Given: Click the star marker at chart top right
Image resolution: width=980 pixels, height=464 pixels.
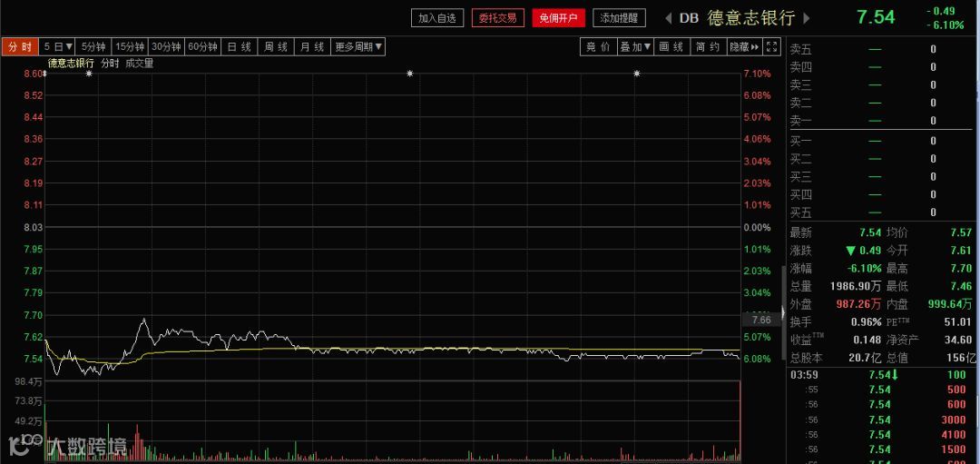Looking at the screenshot, I should click(637, 74).
